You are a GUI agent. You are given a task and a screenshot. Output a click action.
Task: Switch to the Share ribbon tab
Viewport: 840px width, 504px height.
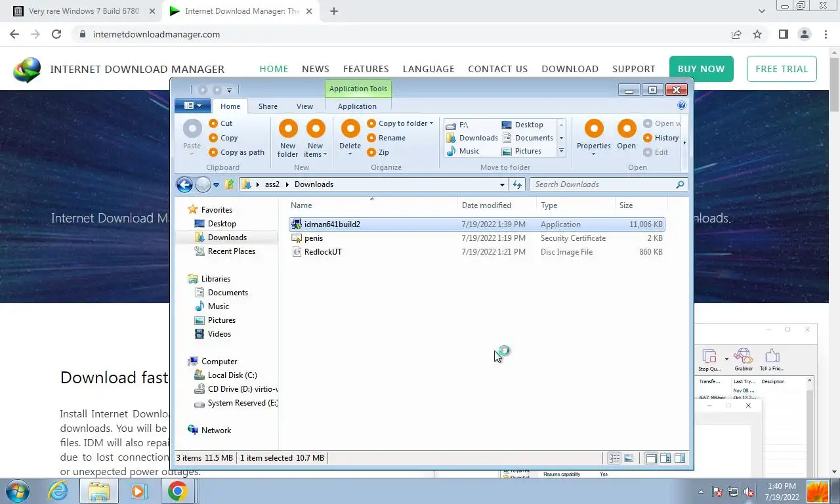268,106
